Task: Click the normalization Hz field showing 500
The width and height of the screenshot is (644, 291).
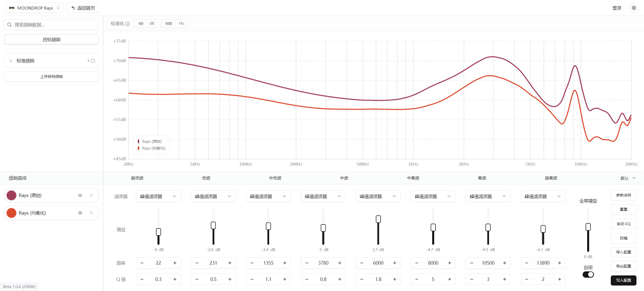Action: 173,24
